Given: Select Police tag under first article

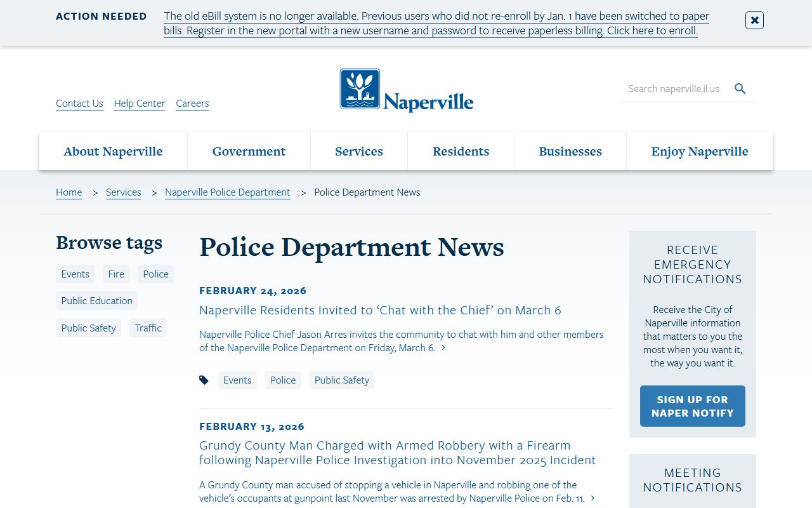Looking at the screenshot, I should (x=283, y=380).
